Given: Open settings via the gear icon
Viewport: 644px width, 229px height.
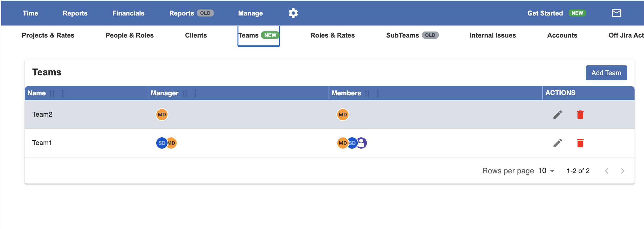Looking at the screenshot, I should (x=293, y=13).
